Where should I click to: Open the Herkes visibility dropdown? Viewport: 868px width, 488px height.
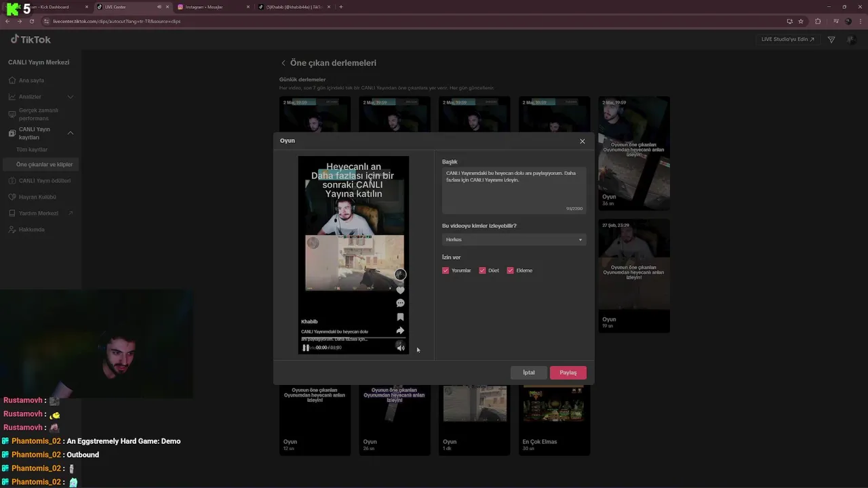tap(514, 239)
